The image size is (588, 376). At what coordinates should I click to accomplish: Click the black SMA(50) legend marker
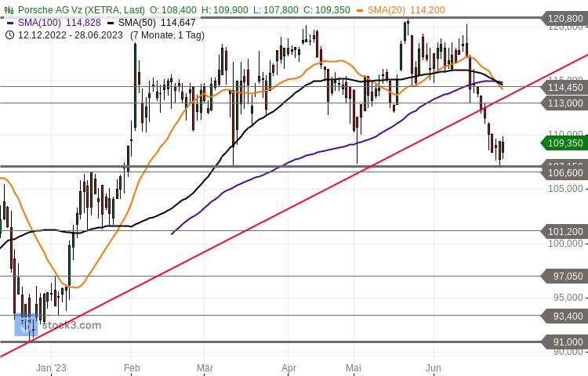[111, 23]
